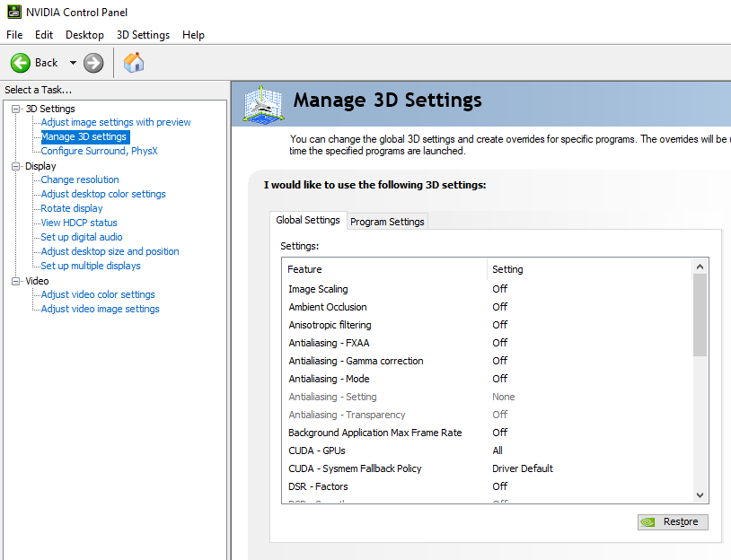Click the Feature column header

[x=384, y=269]
